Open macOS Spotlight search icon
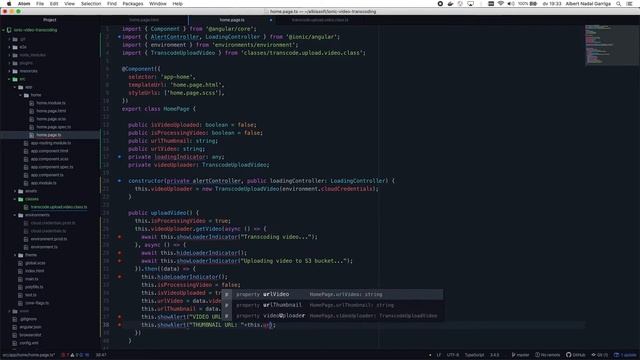The image size is (640, 360). 619,4
